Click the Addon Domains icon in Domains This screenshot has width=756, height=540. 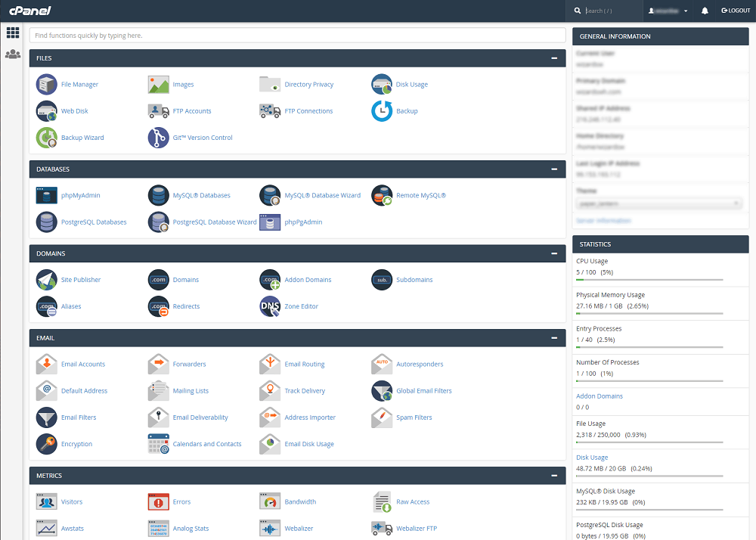[x=270, y=280]
